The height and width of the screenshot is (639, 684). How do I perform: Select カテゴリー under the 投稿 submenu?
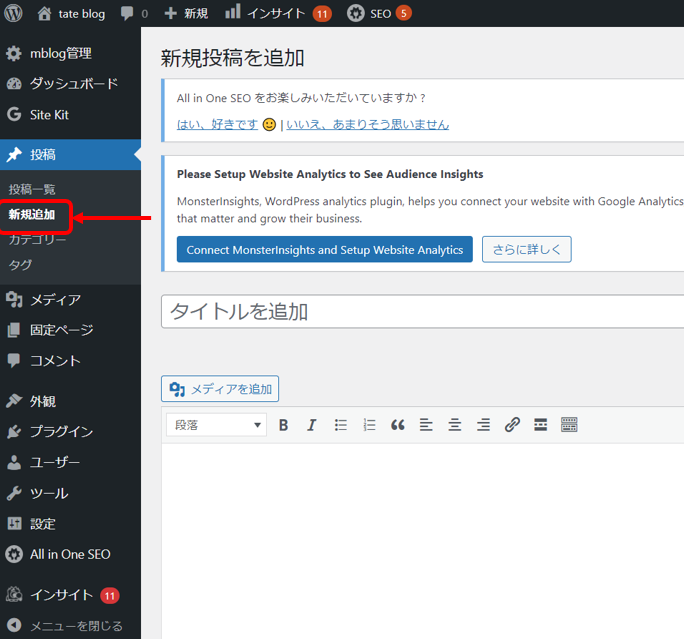point(37,240)
